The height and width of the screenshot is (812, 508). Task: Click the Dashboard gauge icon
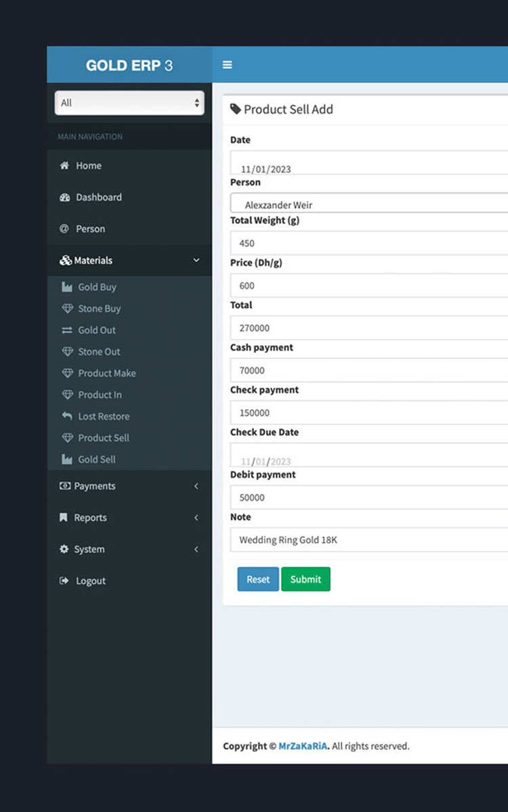[64, 198]
